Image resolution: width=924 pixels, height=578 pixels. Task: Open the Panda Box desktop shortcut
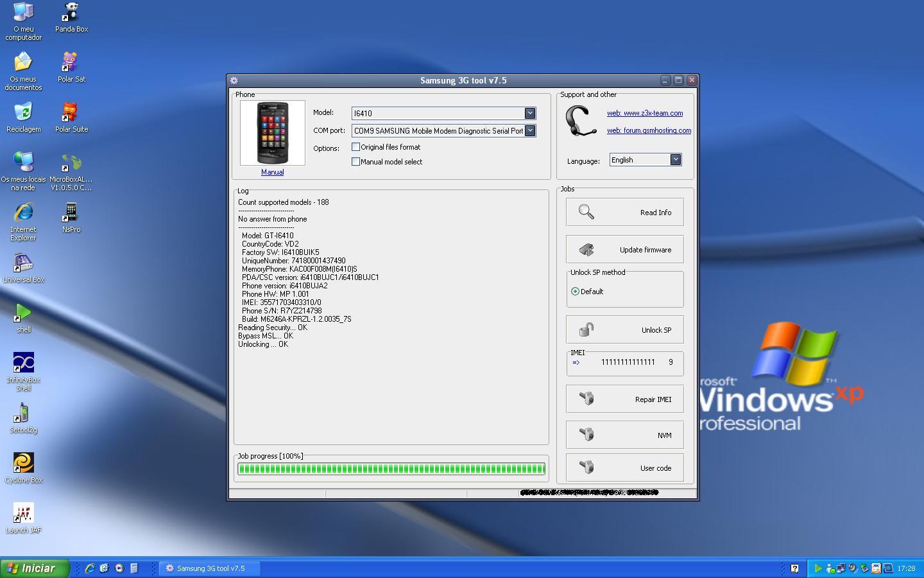[71, 17]
